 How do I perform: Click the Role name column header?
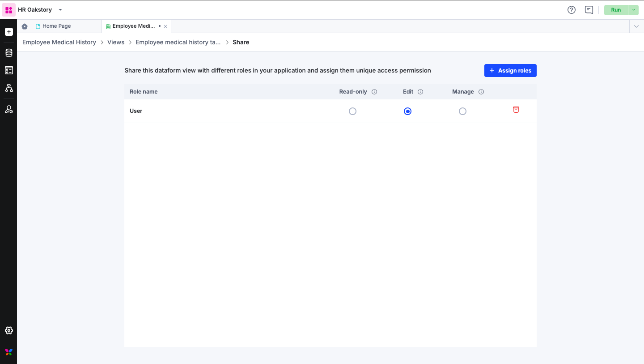[144, 91]
